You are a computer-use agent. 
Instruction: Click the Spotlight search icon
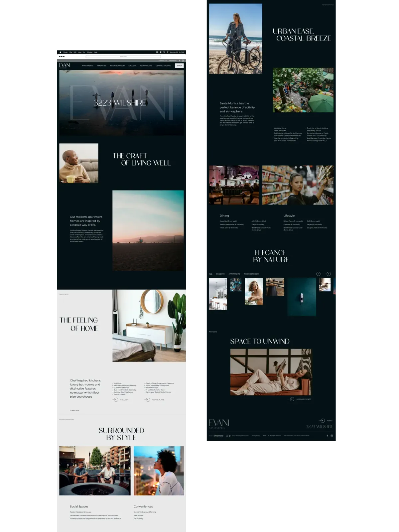click(x=164, y=52)
